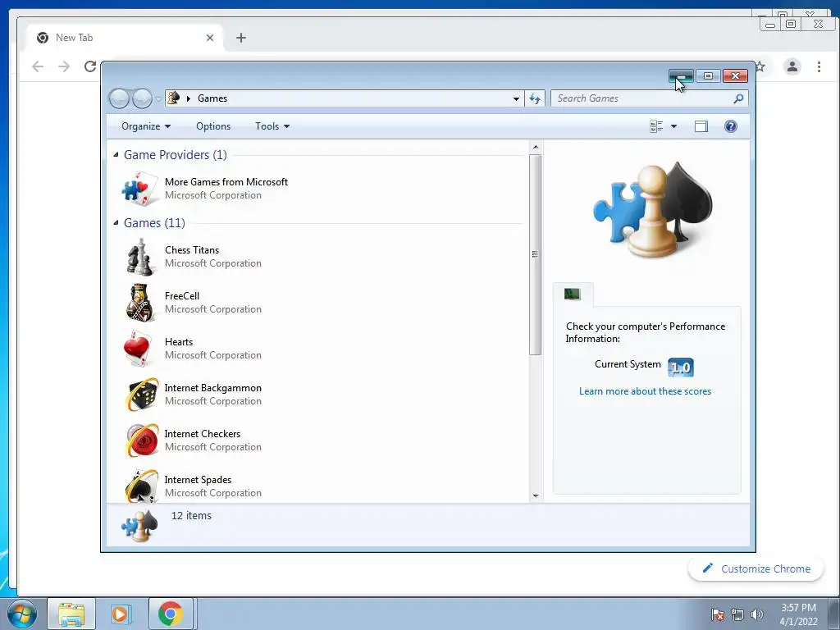Viewport: 840px width, 630px height.
Task: Click the Customize Chrome button
Action: [756, 568]
